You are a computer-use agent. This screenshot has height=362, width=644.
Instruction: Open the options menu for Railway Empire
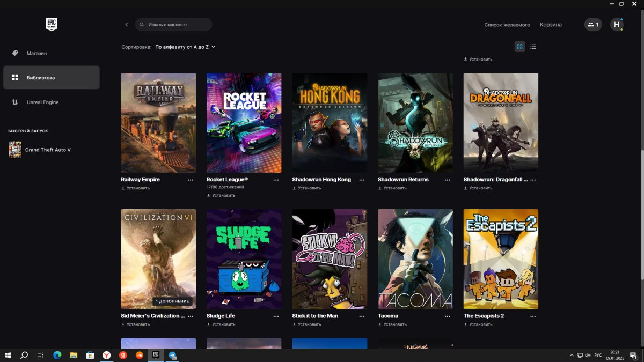(x=191, y=180)
